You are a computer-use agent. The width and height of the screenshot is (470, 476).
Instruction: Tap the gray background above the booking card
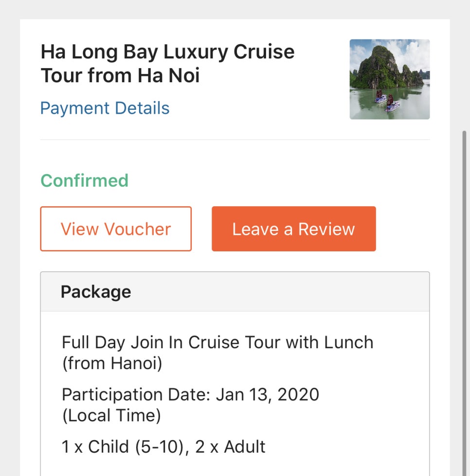pyautogui.click(x=235, y=9)
